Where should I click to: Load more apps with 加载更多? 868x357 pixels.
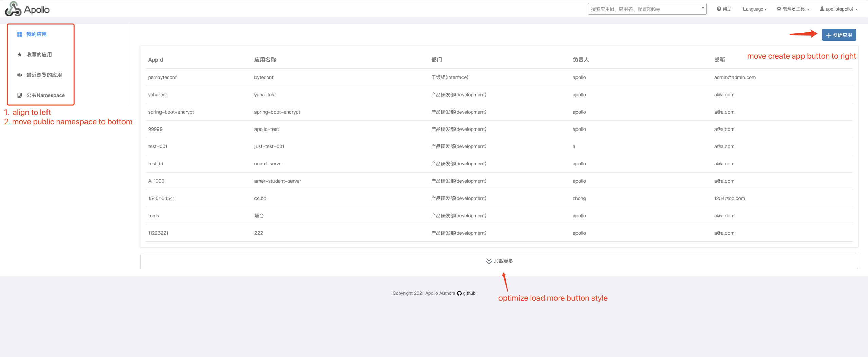click(x=499, y=261)
